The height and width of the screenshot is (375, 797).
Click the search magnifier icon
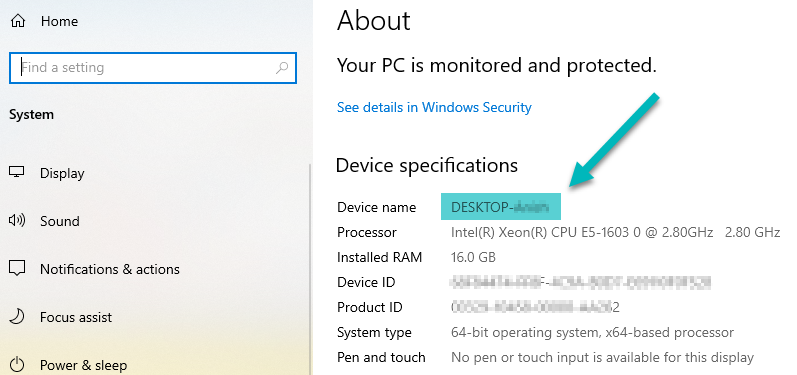(x=282, y=68)
